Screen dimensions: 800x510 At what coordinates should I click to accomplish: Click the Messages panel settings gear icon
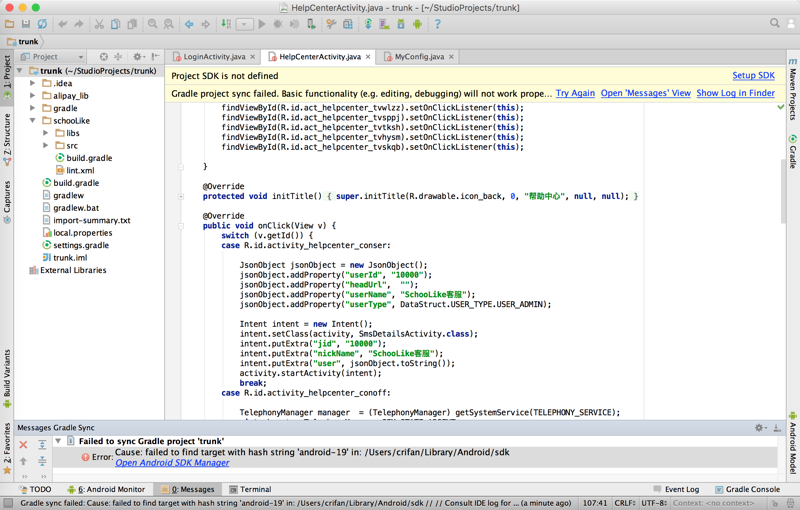tap(759, 428)
